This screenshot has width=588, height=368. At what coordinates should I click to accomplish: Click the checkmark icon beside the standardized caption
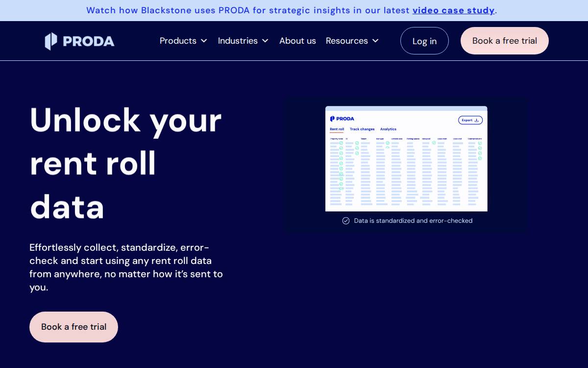346,221
